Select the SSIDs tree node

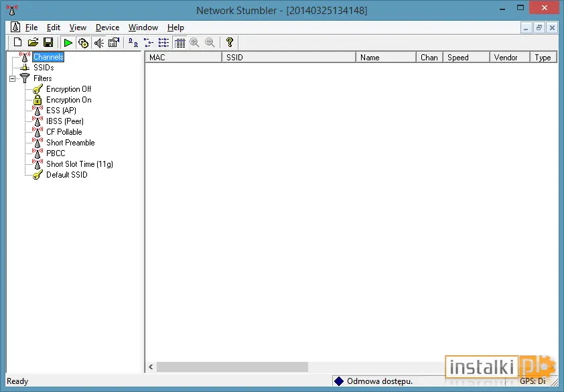coord(44,68)
